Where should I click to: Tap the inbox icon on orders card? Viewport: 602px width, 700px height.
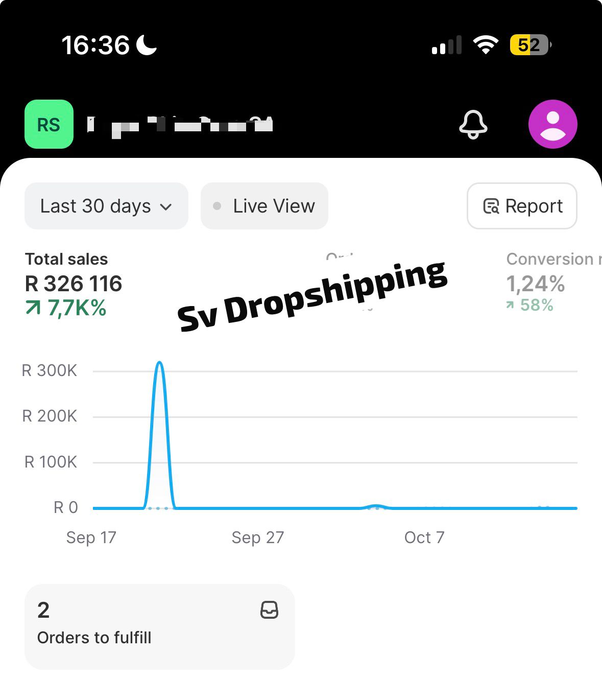[x=269, y=610]
